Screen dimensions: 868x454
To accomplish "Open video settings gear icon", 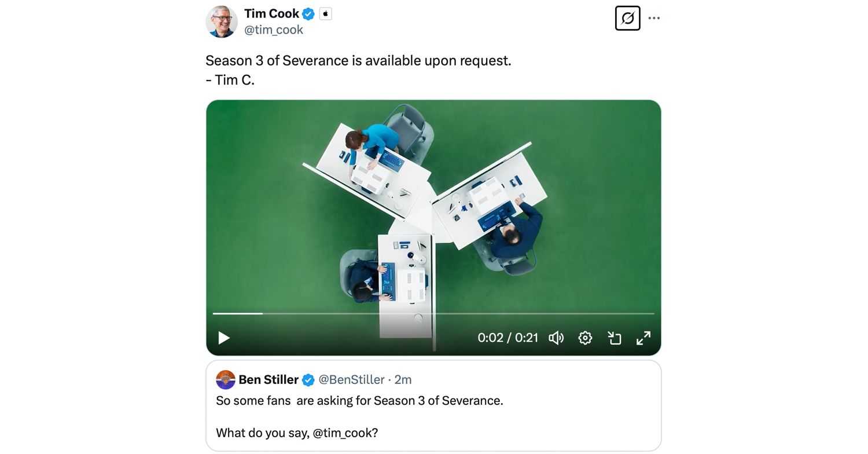I will (x=585, y=338).
